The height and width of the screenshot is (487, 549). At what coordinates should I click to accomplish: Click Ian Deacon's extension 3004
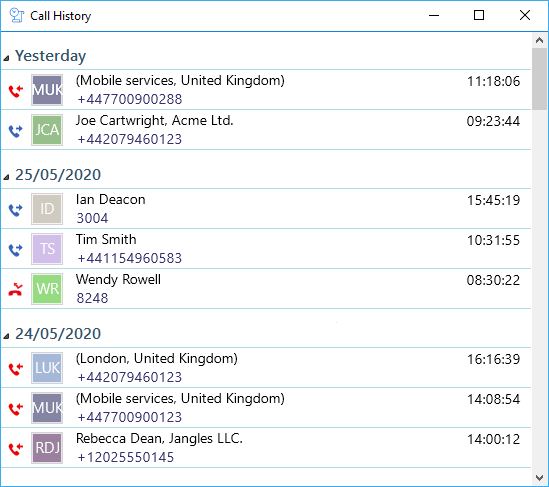92,218
